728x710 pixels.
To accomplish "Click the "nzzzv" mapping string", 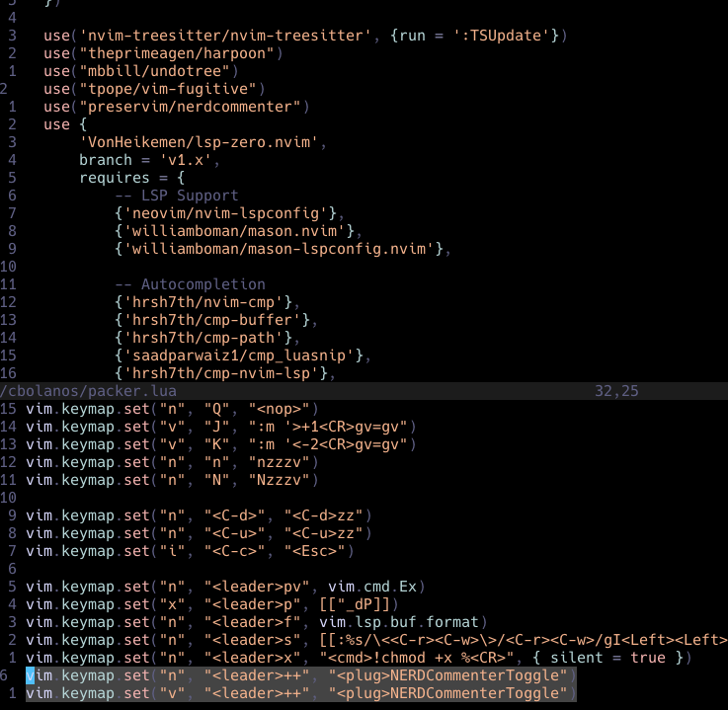I will [279, 462].
